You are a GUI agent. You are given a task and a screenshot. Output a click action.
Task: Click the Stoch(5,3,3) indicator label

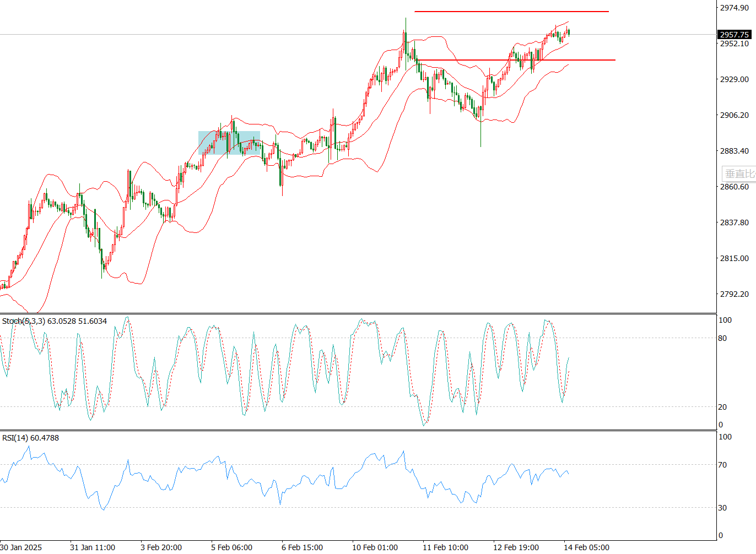click(54, 321)
